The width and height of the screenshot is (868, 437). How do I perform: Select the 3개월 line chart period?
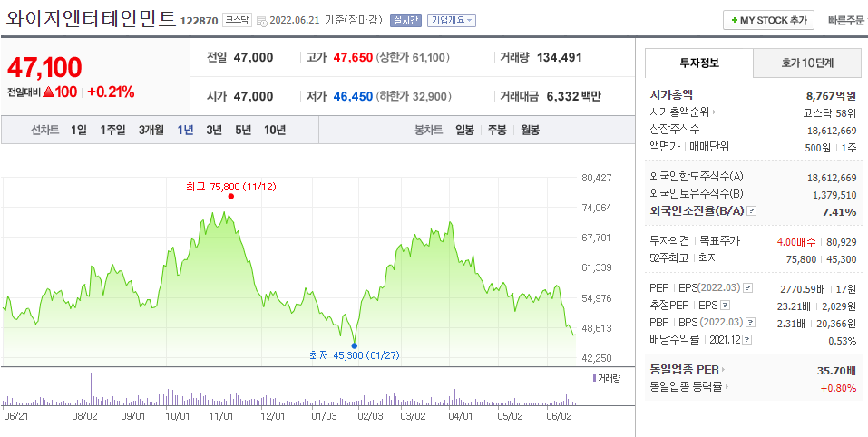point(151,131)
